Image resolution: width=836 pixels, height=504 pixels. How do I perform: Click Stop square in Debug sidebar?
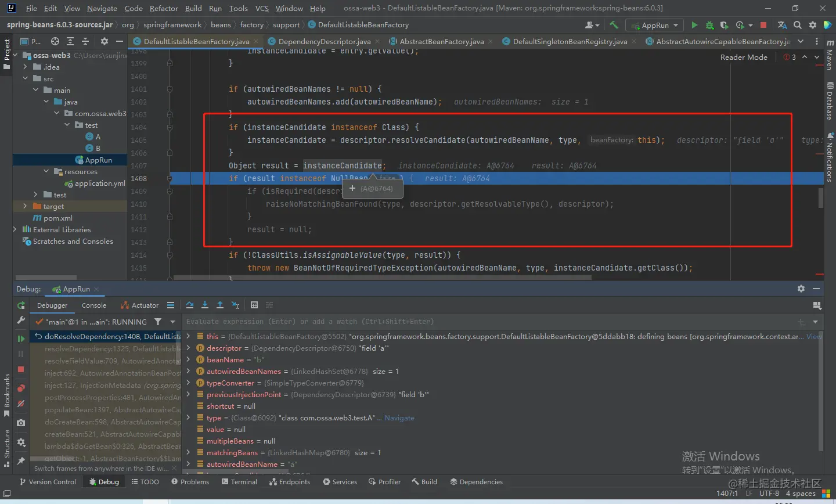point(21,369)
